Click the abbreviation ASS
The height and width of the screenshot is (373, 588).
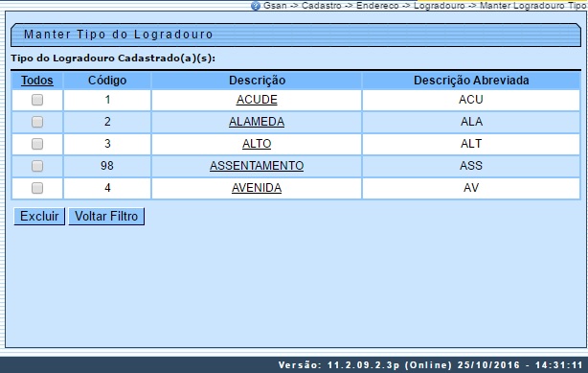[x=471, y=166]
